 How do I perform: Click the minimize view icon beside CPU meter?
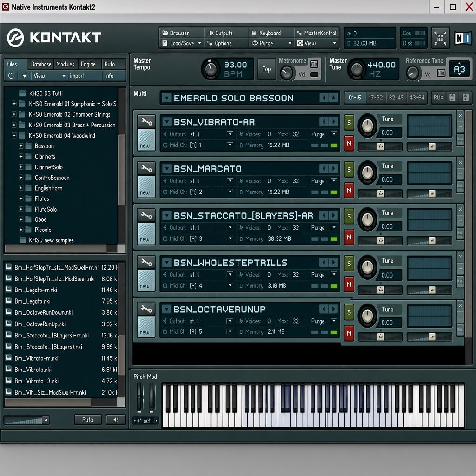click(x=440, y=38)
